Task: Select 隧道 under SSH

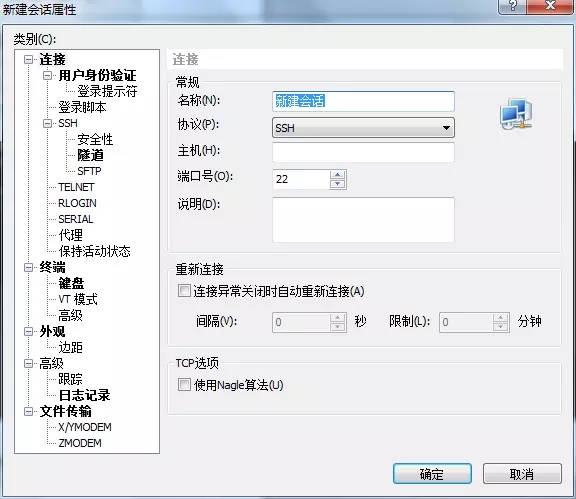Action: coord(90,155)
